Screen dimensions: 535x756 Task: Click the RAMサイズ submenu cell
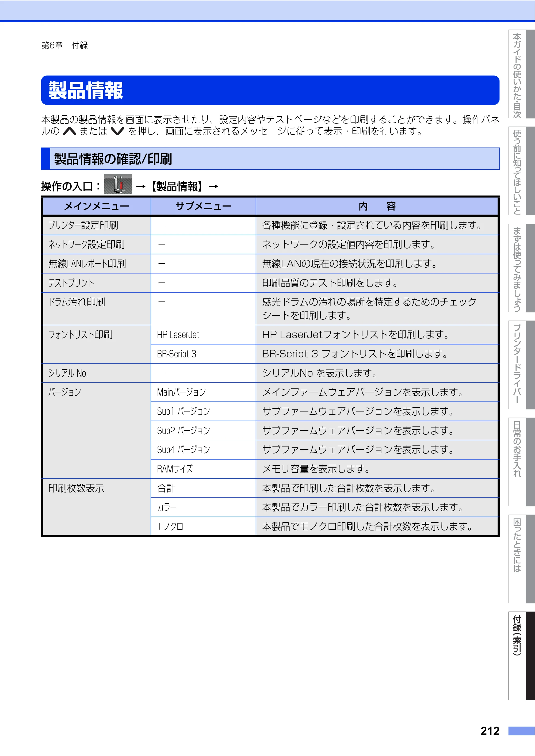(x=203, y=469)
